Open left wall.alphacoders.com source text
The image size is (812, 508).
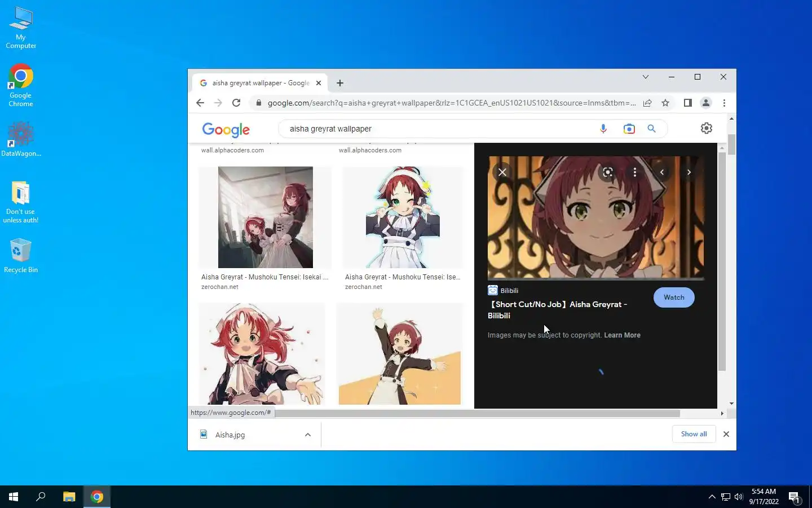click(232, 150)
